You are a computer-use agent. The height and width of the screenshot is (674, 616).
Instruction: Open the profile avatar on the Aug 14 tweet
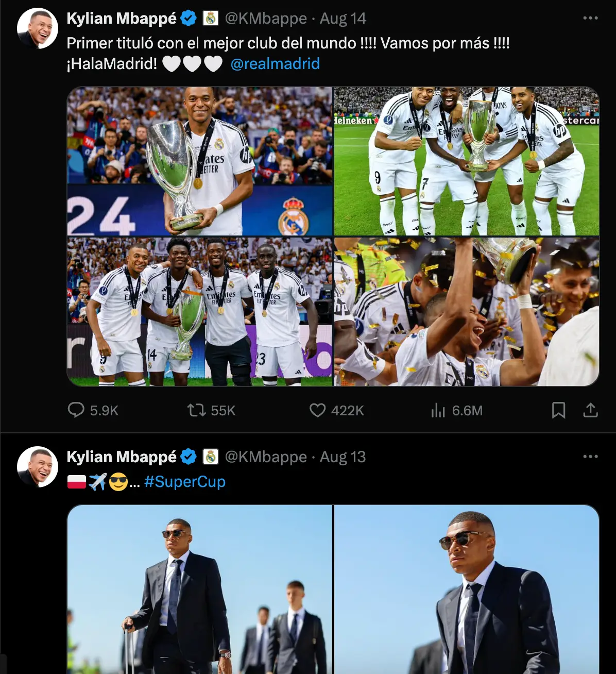coord(38,28)
